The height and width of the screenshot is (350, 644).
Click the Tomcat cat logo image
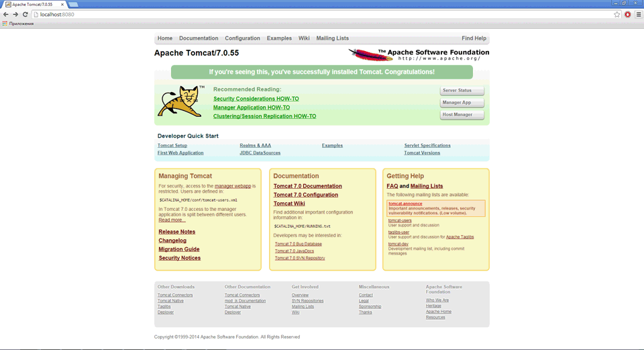pos(180,101)
